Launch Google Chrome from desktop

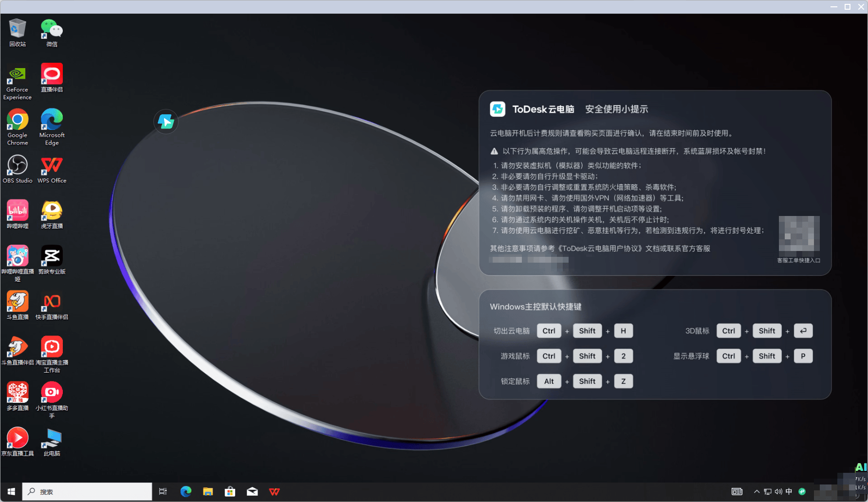click(18, 127)
